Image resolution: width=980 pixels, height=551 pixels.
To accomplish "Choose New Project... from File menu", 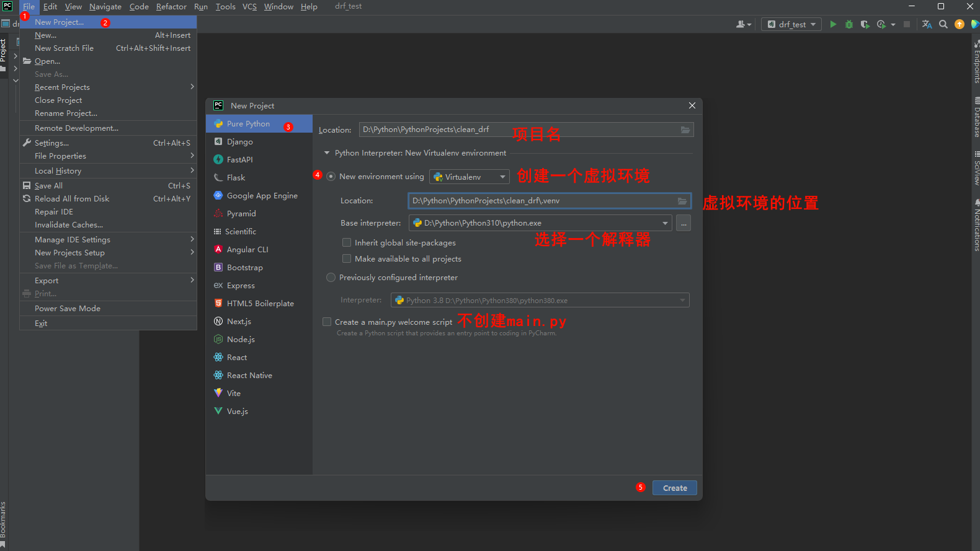I will pyautogui.click(x=109, y=22).
